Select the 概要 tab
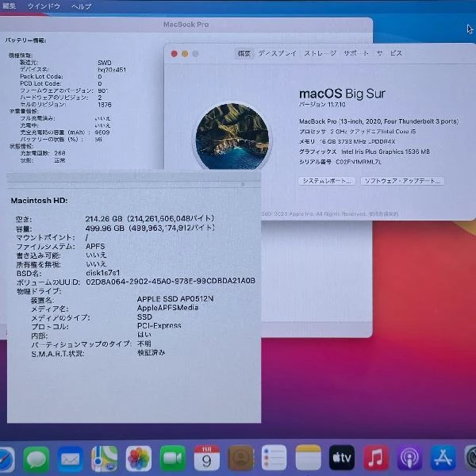 (244, 54)
